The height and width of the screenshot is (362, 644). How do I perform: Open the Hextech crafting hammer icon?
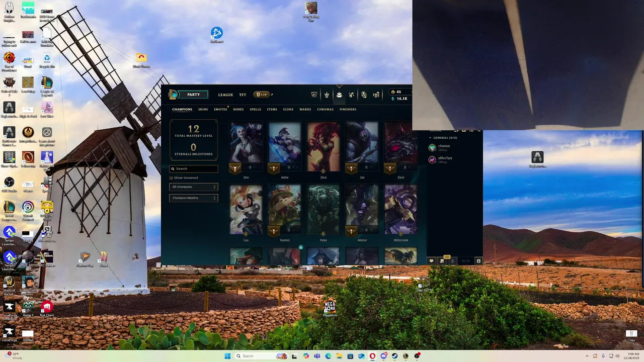[351, 95]
